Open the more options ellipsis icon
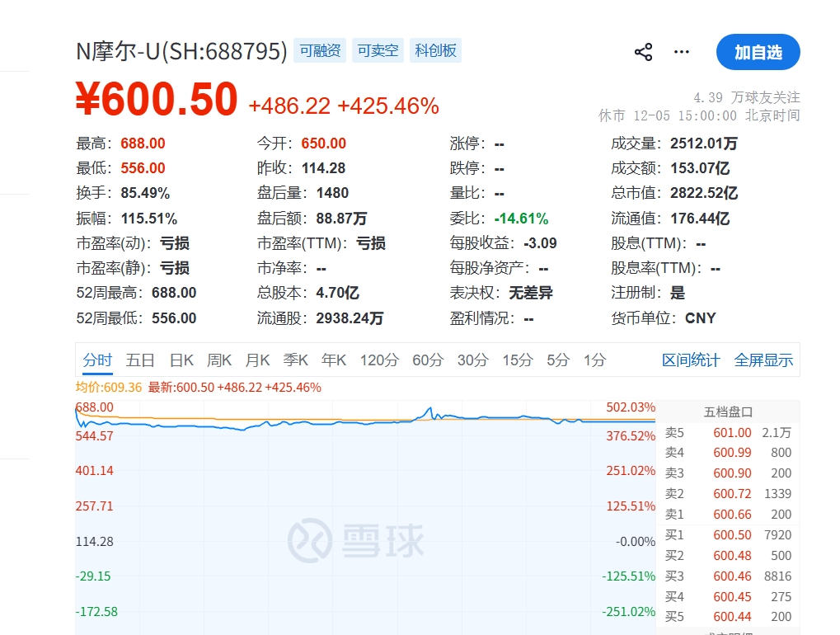The height and width of the screenshot is (635, 840). pyautogui.click(x=681, y=51)
